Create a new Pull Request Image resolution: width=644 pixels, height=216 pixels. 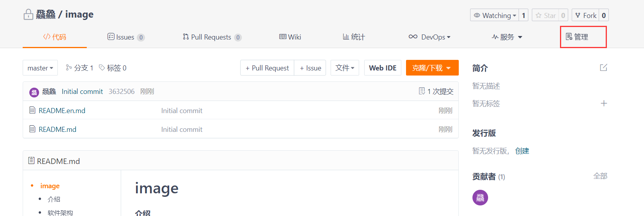tap(267, 68)
